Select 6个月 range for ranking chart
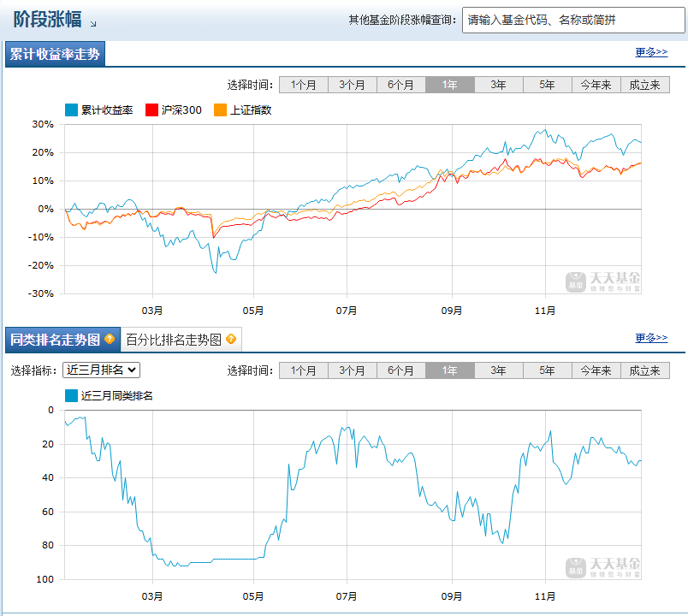The width and height of the screenshot is (688, 616). 401,370
